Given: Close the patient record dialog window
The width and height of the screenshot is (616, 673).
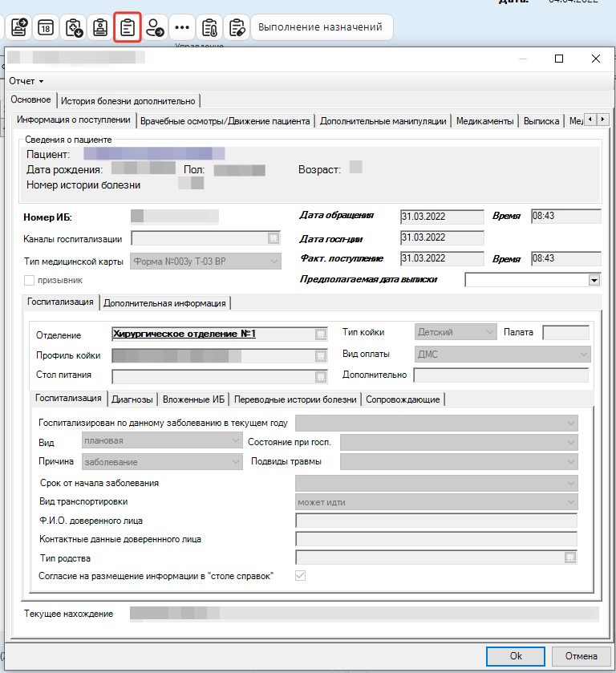Looking at the screenshot, I should tap(596, 59).
